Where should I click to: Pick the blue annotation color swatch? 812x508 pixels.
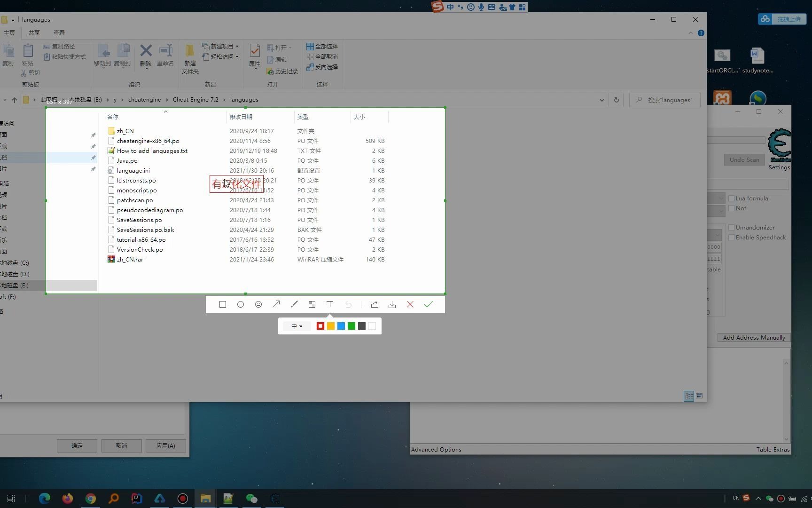(341, 325)
